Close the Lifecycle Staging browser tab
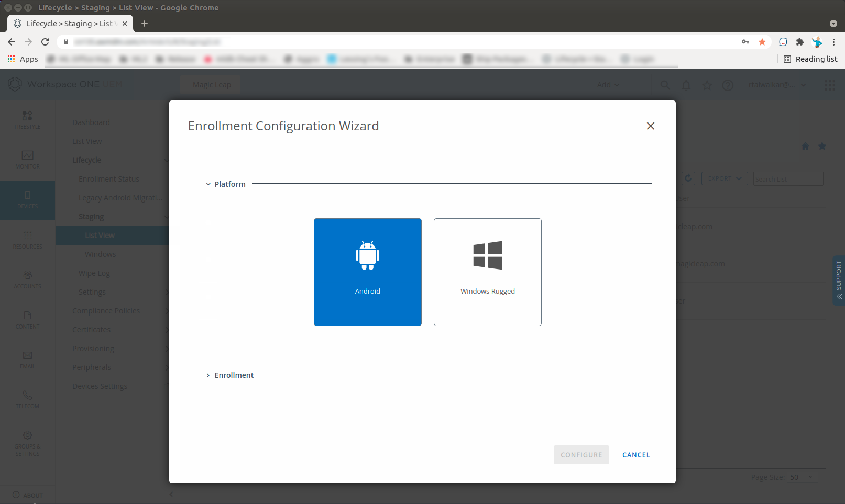 [125, 24]
